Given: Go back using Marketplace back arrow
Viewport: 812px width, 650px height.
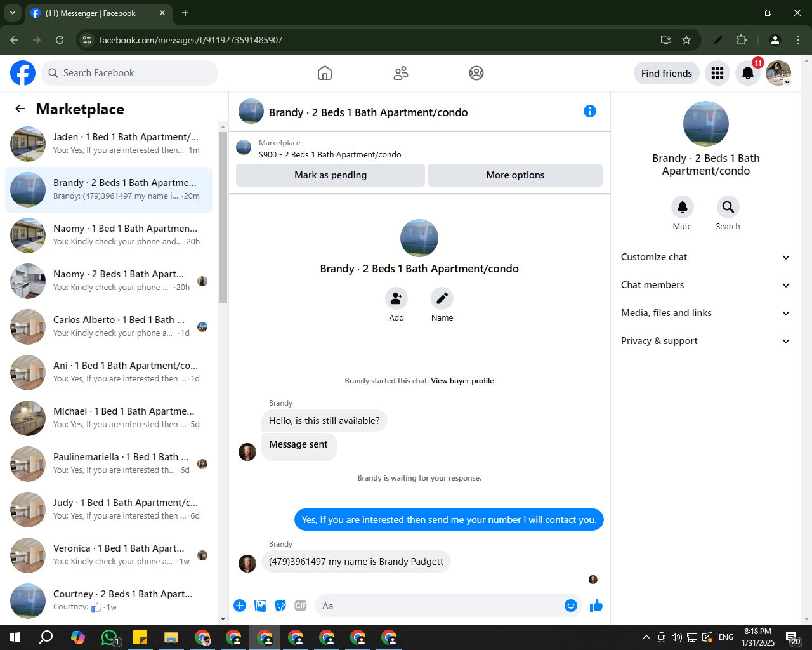Looking at the screenshot, I should pyautogui.click(x=20, y=109).
